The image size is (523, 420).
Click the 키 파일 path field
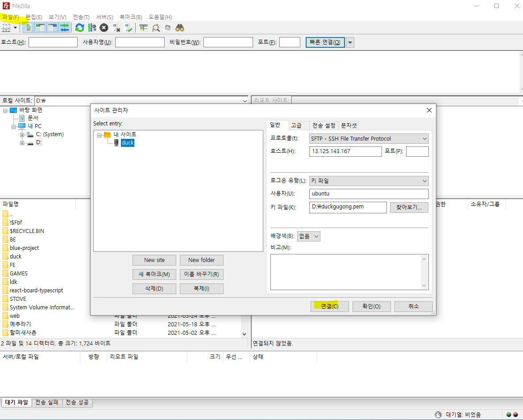(x=348, y=207)
